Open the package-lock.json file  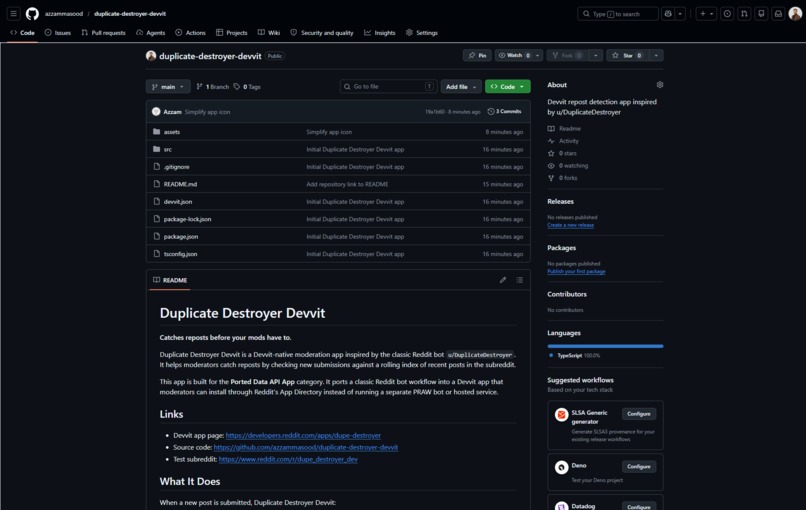[187, 220]
